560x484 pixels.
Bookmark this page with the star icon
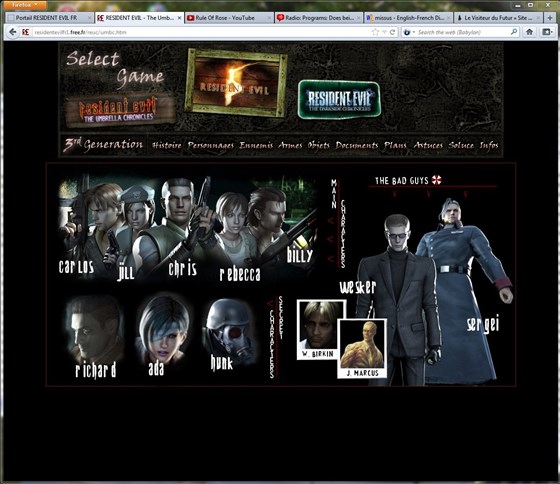click(375, 32)
